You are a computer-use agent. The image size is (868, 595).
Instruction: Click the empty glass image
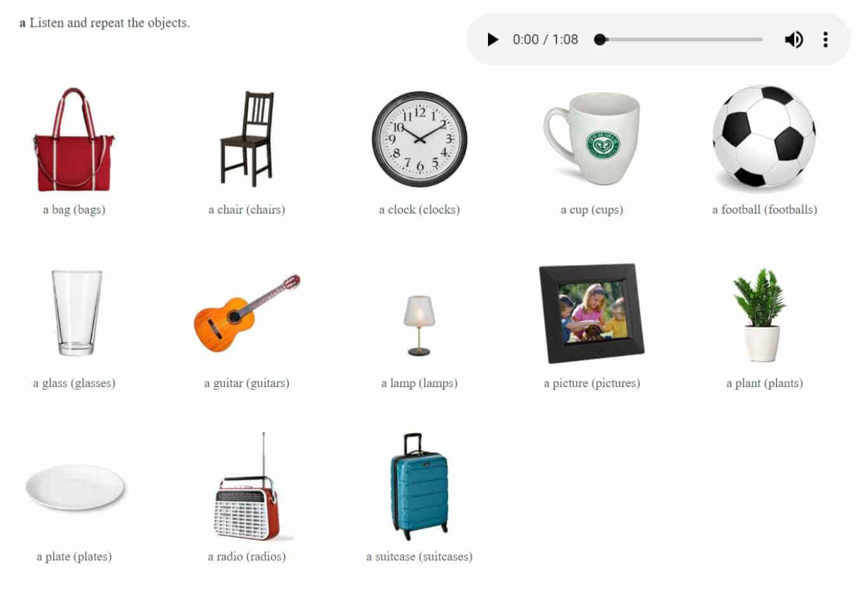coord(76,312)
